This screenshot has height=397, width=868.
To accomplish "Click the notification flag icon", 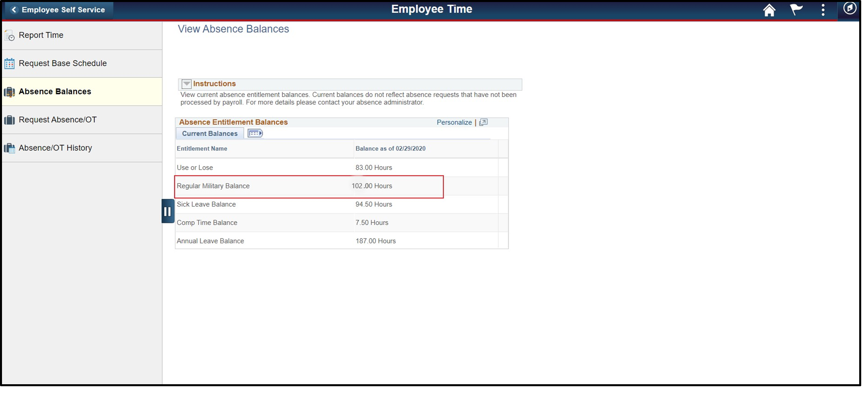I will coord(796,10).
